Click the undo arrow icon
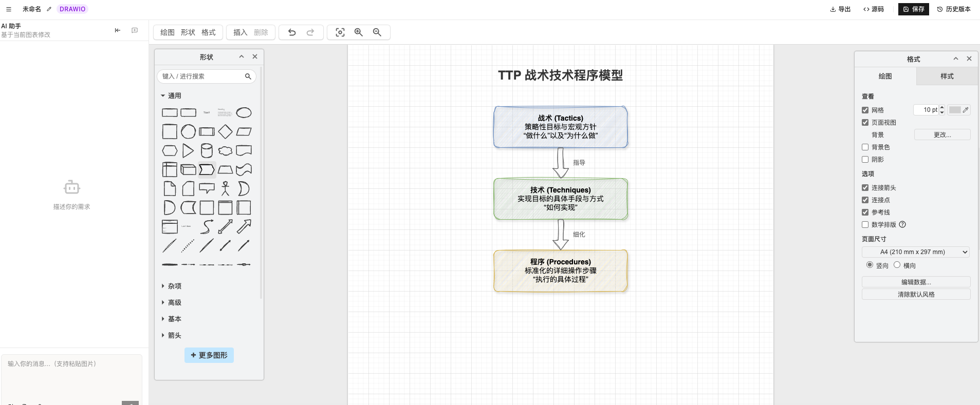The height and width of the screenshot is (405, 980). pyautogui.click(x=292, y=32)
